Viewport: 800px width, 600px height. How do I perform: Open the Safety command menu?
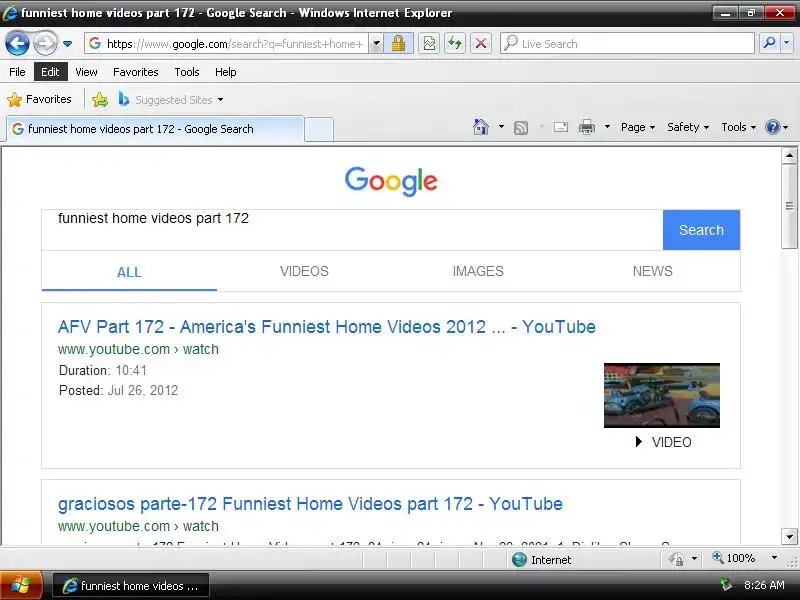[x=688, y=127]
